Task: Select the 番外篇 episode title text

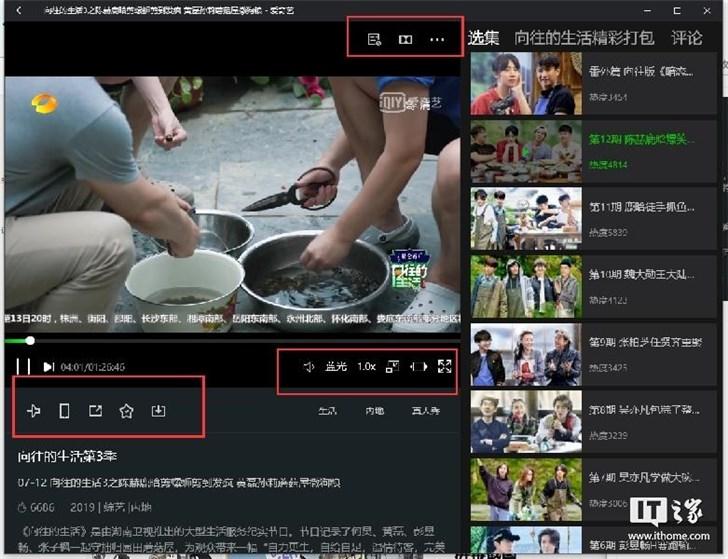Action: pos(641,72)
